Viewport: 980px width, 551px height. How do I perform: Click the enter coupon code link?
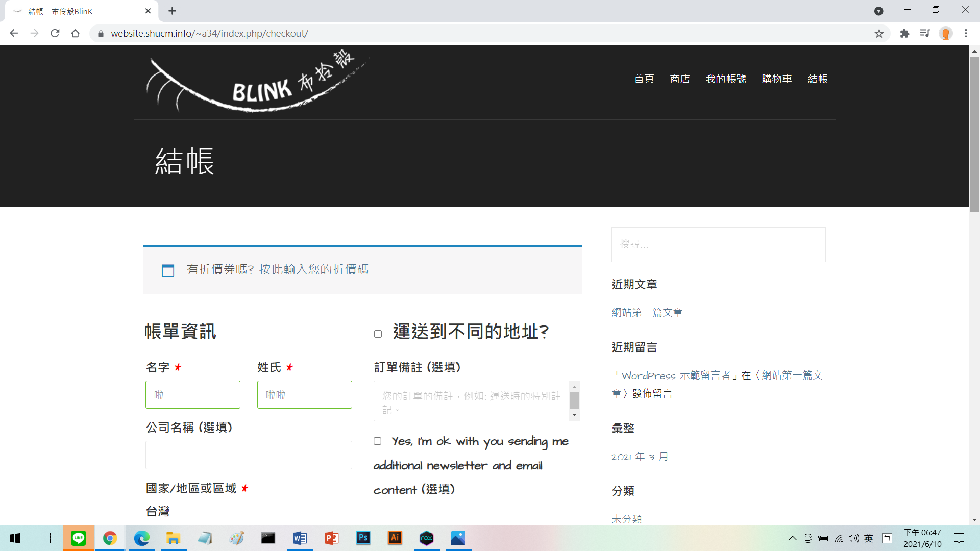click(x=313, y=269)
